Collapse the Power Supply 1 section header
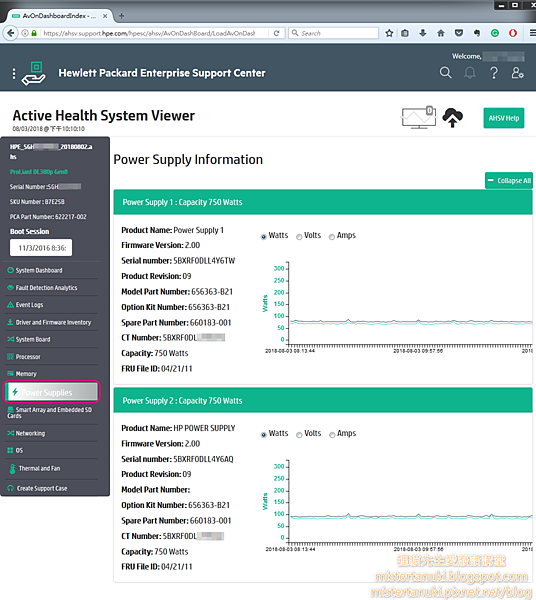Image resolution: width=536 pixels, height=600 pixels. [323, 202]
